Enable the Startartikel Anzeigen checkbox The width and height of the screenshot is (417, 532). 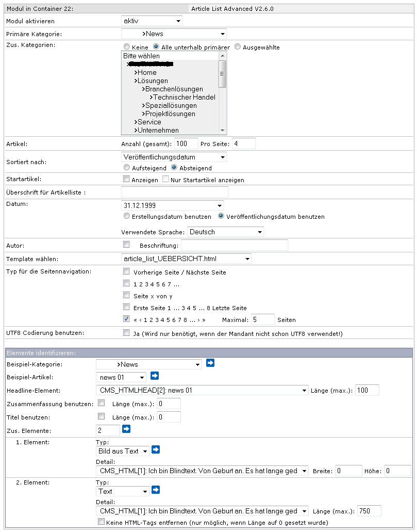click(x=126, y=180)
